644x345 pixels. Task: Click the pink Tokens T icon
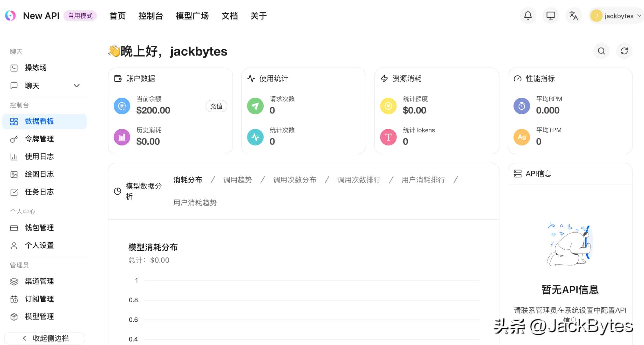388,137
